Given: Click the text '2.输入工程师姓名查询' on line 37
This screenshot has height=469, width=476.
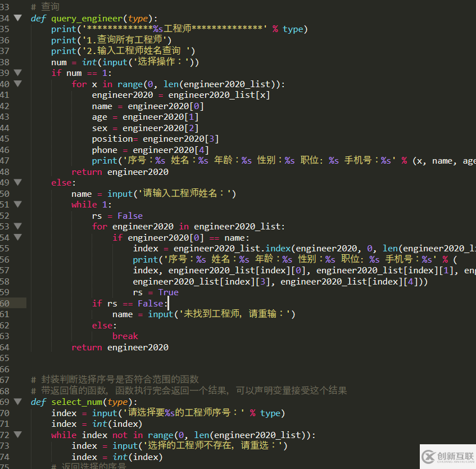Looking at the screenshot, I should 134,51.
